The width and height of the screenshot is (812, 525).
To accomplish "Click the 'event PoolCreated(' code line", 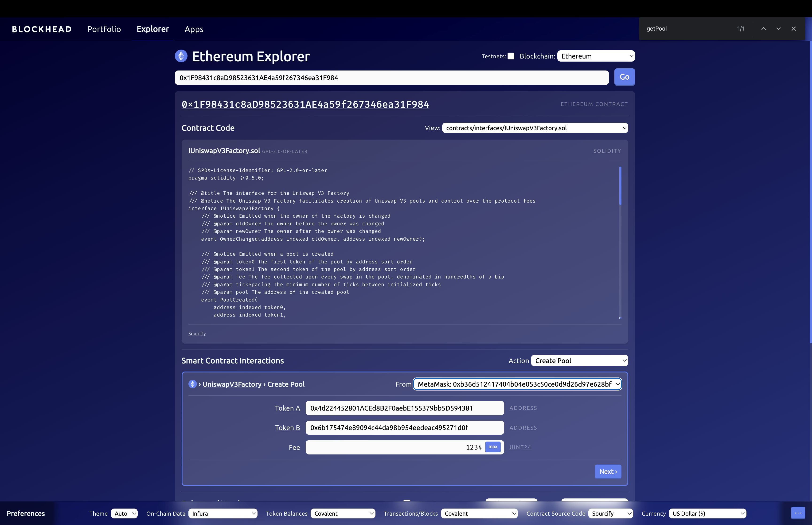I will point(229,300).
